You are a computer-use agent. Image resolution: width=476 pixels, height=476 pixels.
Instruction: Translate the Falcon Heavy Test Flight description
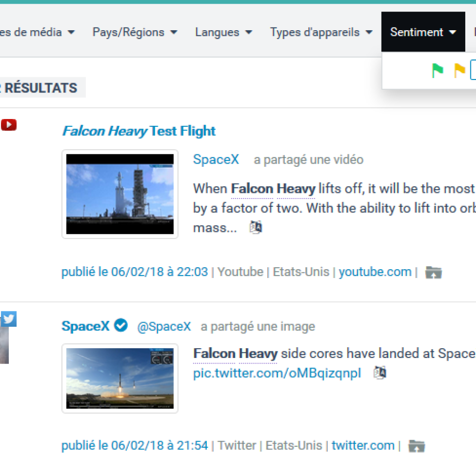click(256, 227)
